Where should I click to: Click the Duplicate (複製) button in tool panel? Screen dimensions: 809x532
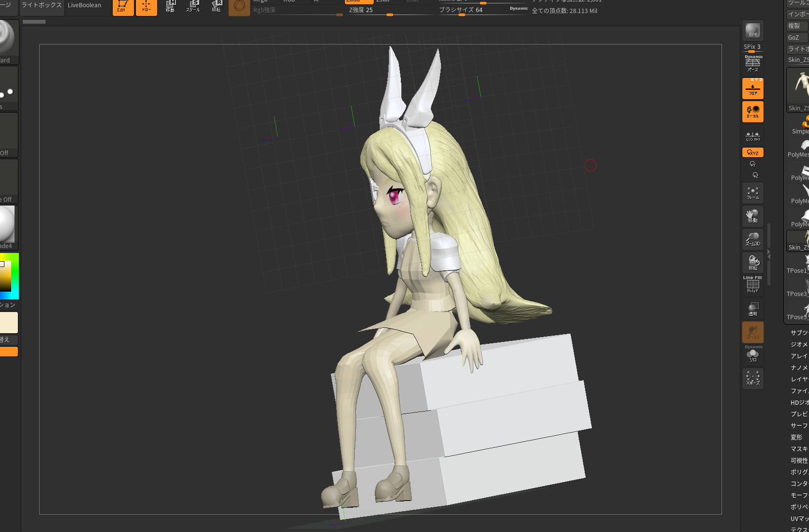click(x=797, y=26)
